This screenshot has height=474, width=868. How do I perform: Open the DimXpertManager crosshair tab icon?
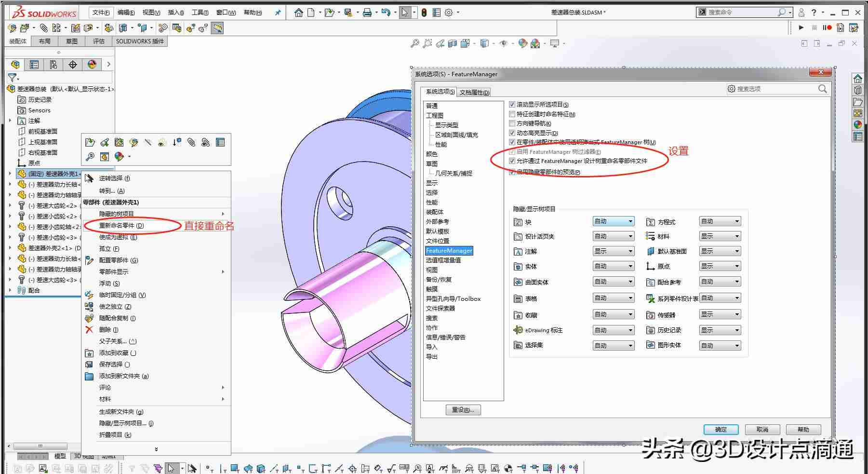[73, 64]
